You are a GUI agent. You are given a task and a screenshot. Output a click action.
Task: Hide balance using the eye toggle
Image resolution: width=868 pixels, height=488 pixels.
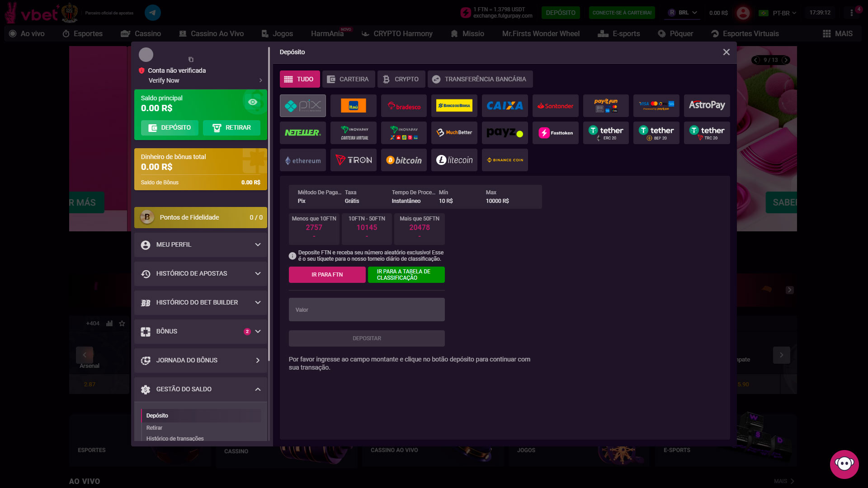pyautogui.click(x=252, y=103)
